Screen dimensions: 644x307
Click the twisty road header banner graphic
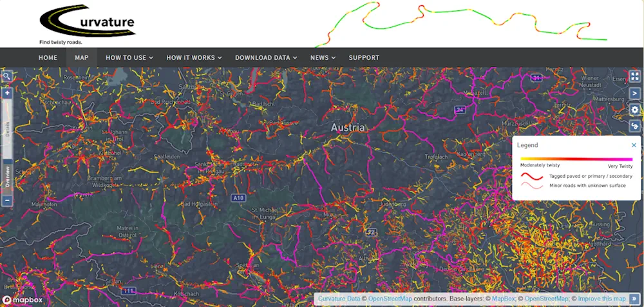[461, 24]
